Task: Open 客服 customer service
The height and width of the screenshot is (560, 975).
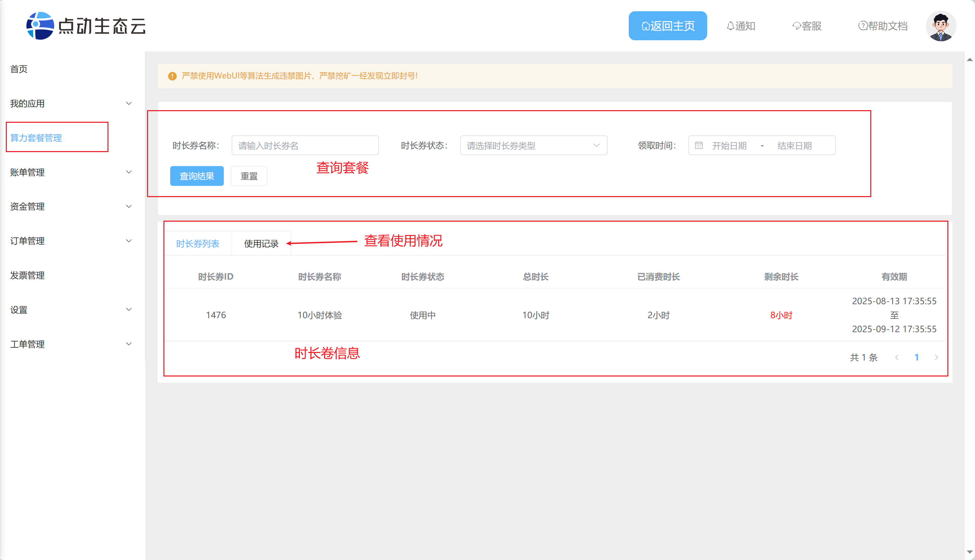Action: click(807, 26)
